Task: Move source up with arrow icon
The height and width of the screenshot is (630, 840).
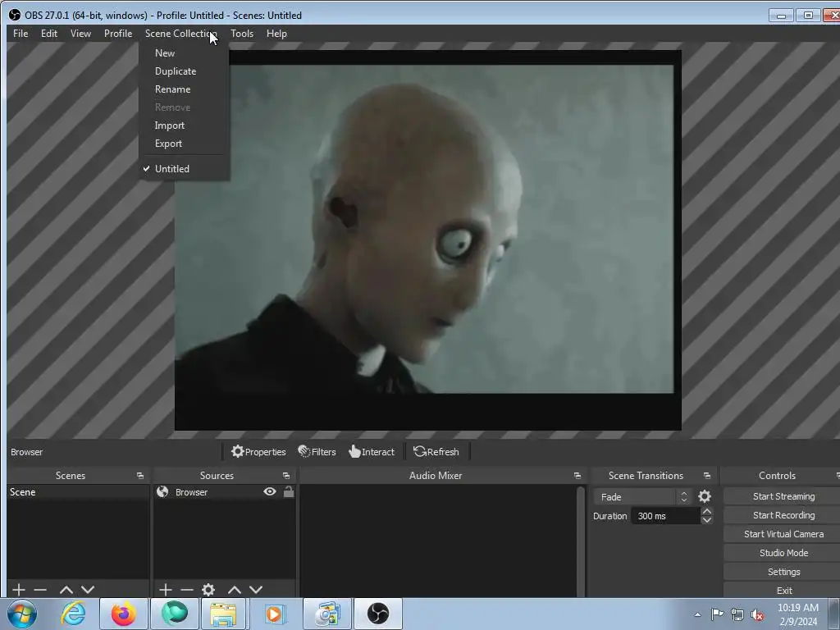Action: click(x=235, y=590)
